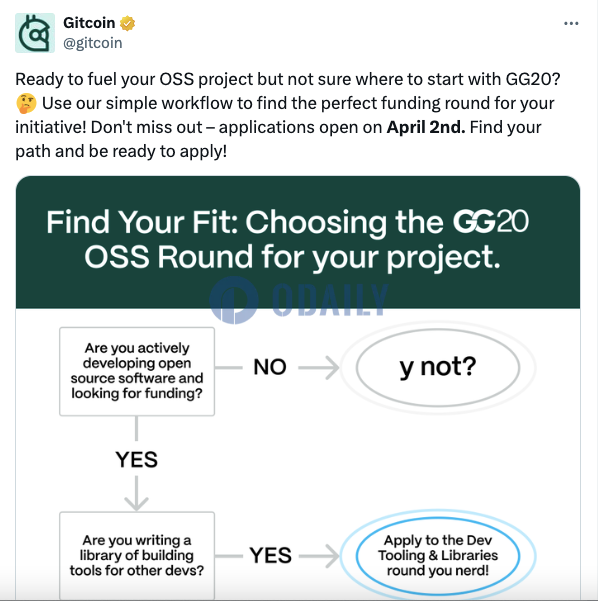Click the YES label next to library question
The image size is (598, 601).
(x=271, y=555)
